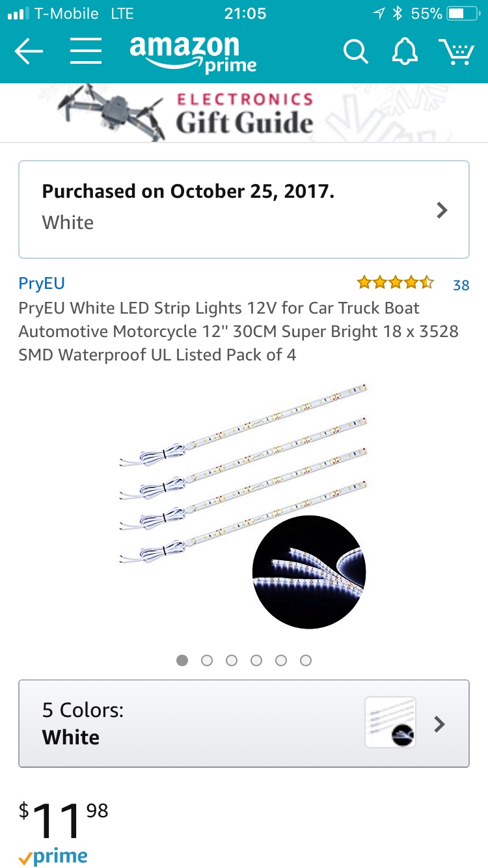
Task: Open the 38 reviews count link
Action: click(461, 285)
